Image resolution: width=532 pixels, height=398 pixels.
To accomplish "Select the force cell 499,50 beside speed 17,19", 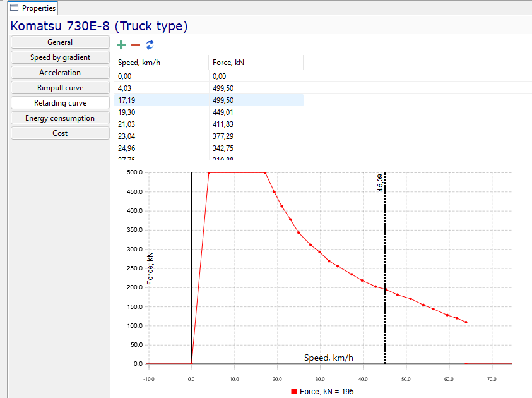I will coord(256,100).
